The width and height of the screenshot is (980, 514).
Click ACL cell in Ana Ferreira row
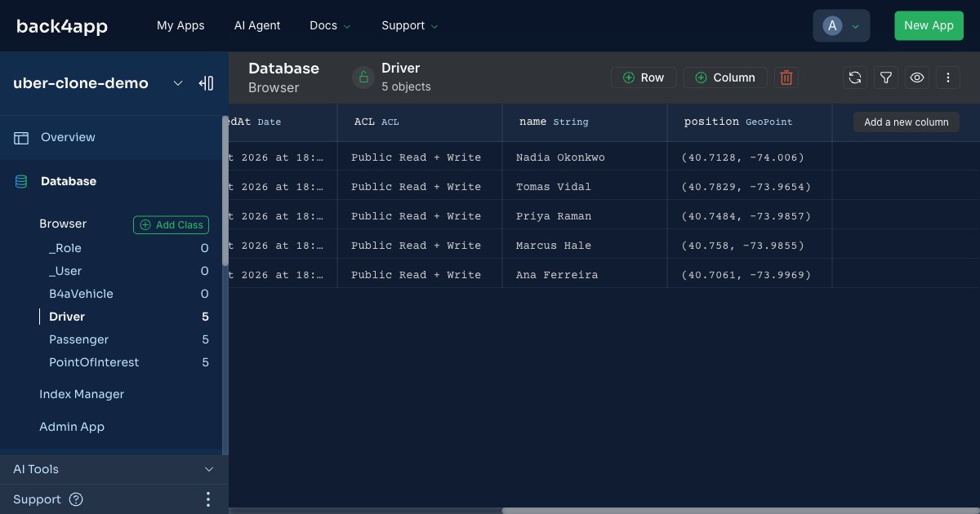click(420, 275)
